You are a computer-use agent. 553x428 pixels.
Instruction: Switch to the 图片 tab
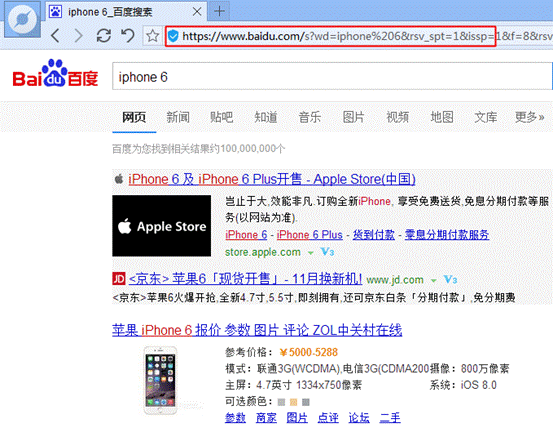coord(354,117)
